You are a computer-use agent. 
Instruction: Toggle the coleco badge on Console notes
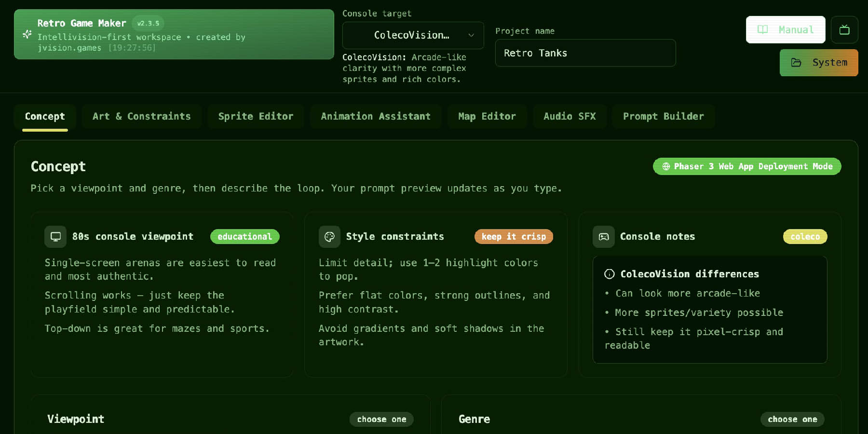point(805,236)
